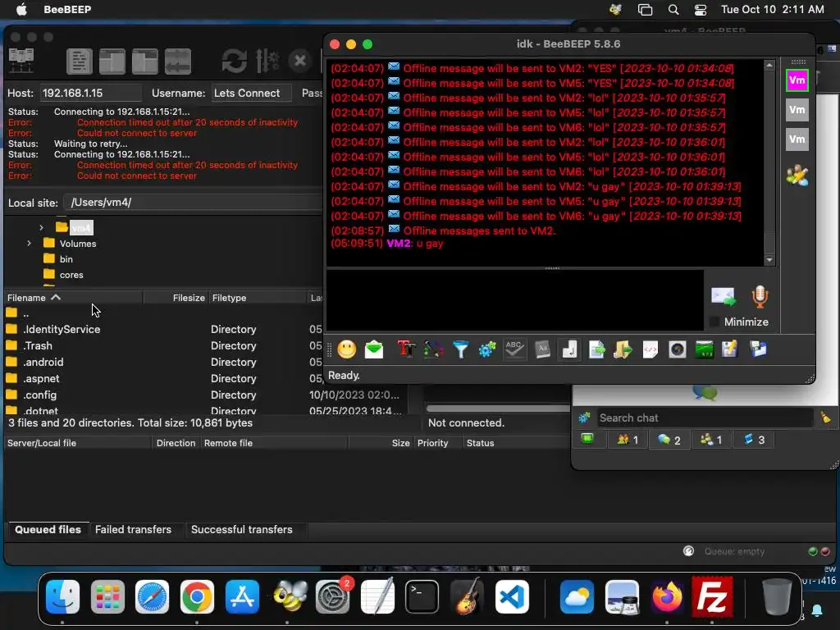Screen dimensions: 840x630
Task: Select the second gray Vm member avatar
Action: click(x=797, y=111)
